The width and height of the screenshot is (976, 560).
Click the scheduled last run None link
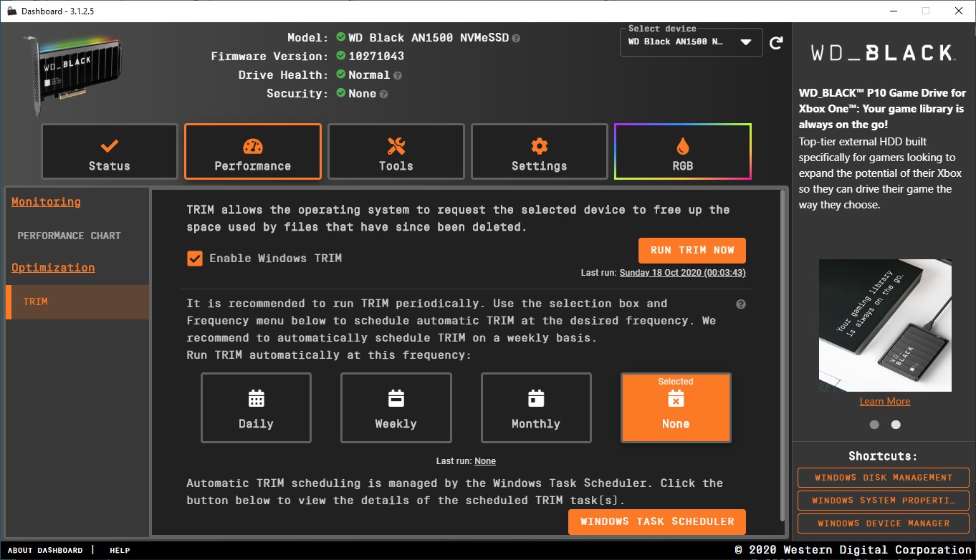[x=485, y=461]
